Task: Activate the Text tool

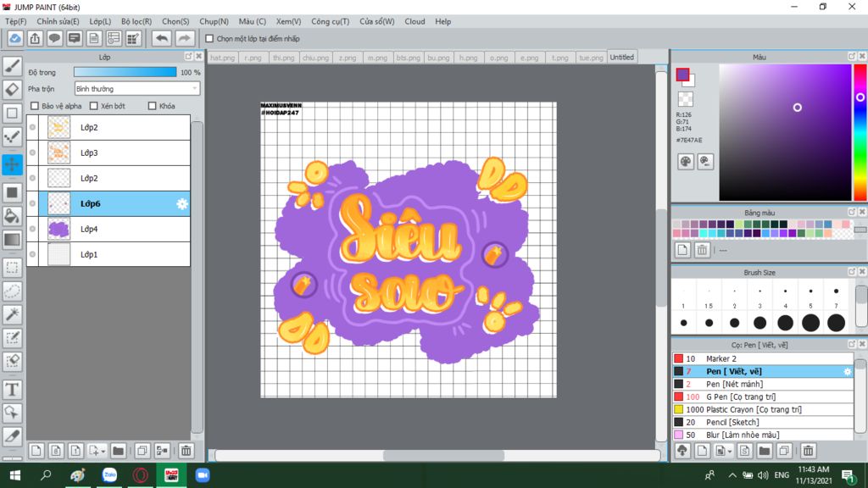Action: [12, 390]
